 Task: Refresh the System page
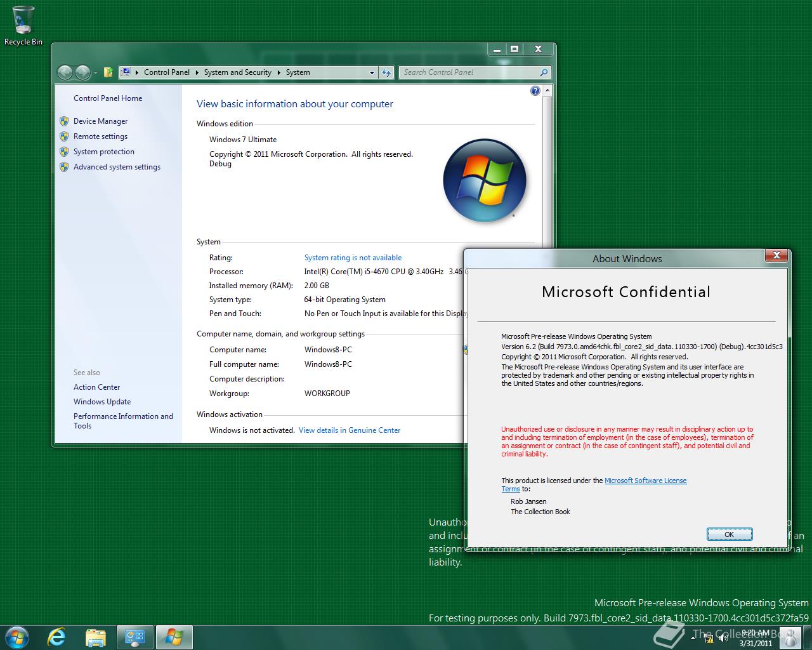coord(386,72)
